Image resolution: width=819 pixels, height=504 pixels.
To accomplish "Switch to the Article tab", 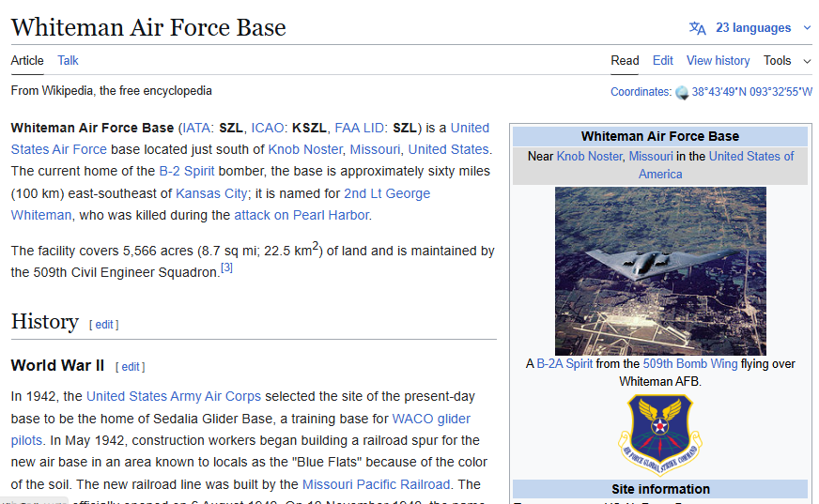I will point(27,60).
